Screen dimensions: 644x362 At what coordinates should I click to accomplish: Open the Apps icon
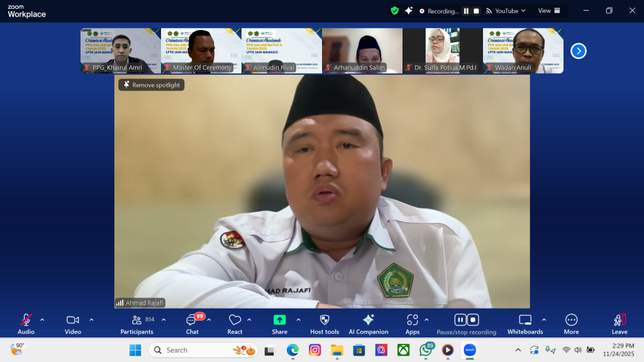pos(412,321)
